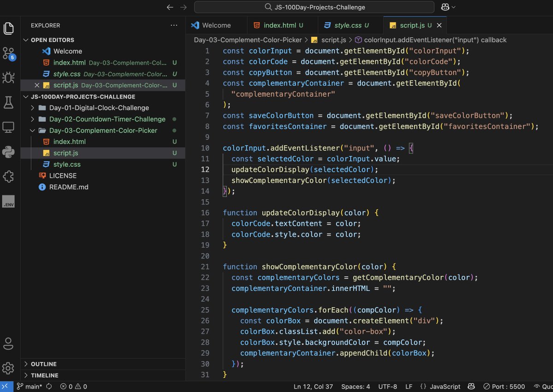Click line number 25 in the gutter
The height and width of the screenshot is (392, 553).
(205, 310)
